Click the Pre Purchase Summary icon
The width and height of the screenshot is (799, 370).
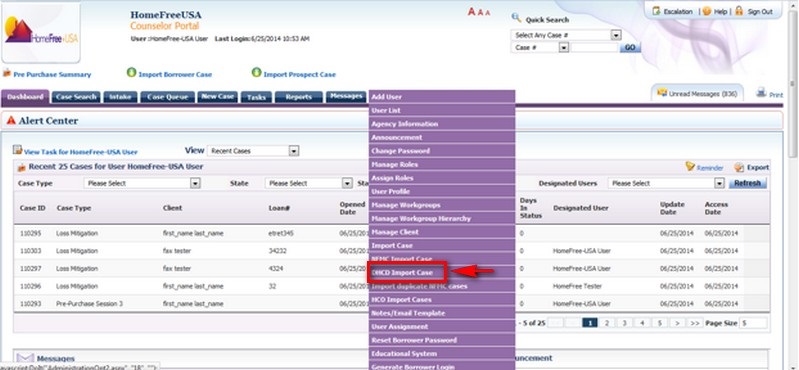[7, 73]
